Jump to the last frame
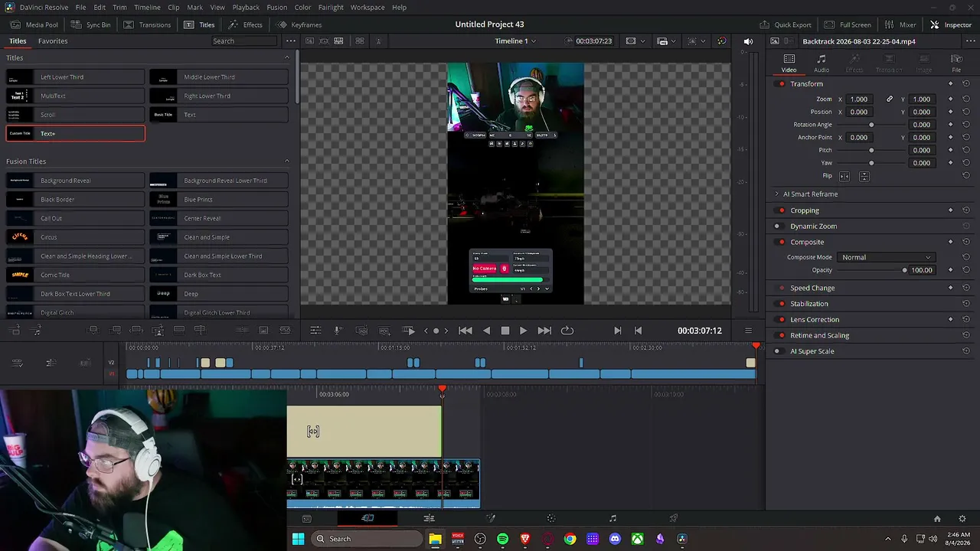Screen dimensions: 980x551 (544, 331)
